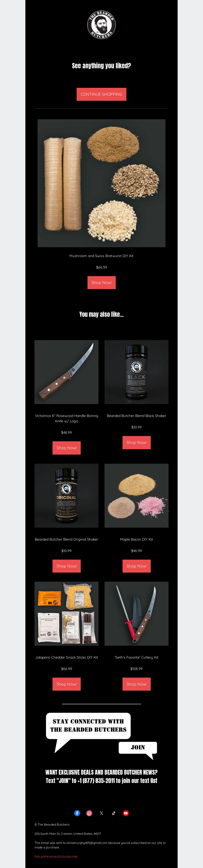Viewport: 203px width, 868px height.
Task: Shop Now for Maple Bacon DIY Kit
Action: 136,566
